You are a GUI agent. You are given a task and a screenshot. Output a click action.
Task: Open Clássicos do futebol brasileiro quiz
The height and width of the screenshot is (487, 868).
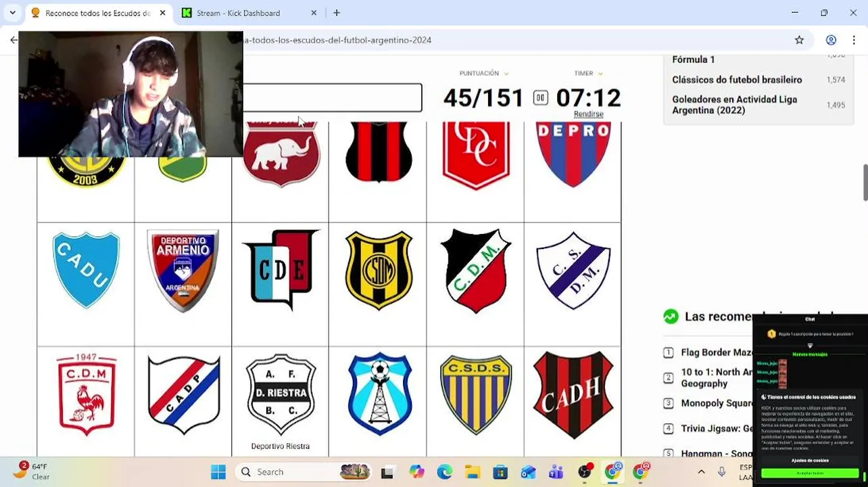737,80
